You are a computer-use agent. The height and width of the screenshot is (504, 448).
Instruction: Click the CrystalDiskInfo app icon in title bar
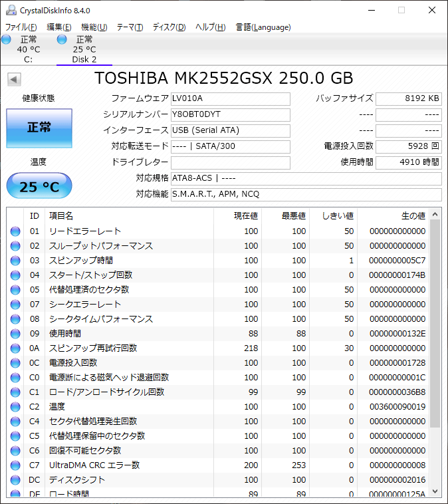pyautogui.click(x=11, y=10)
